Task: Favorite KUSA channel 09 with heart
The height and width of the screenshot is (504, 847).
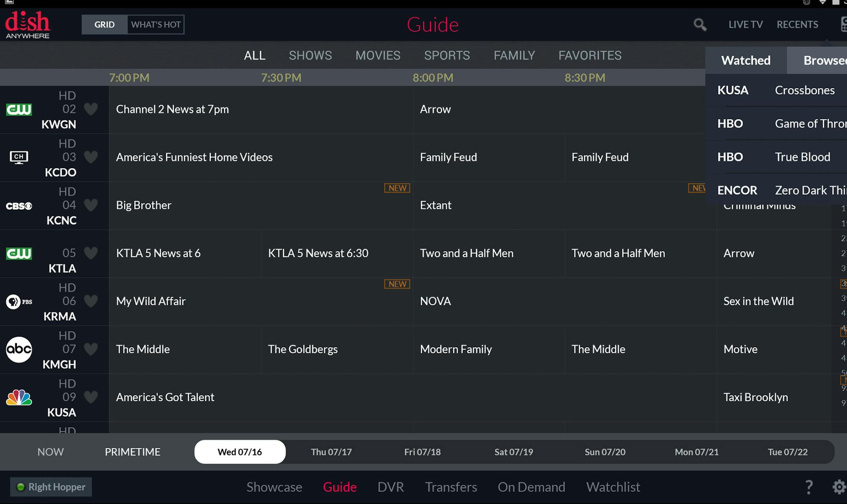Action: (91, 397)
